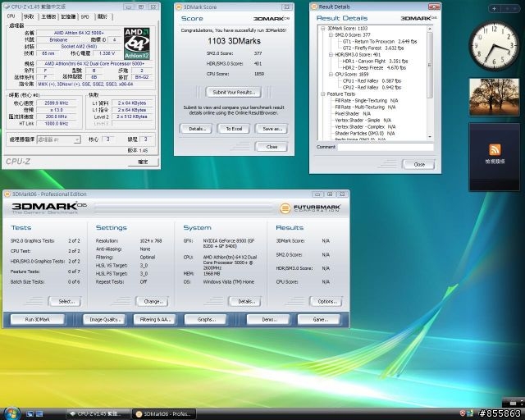Open the Windows Start orb
Image resolution: width=525 pixels, height=420 pixels.
(x=11, y=413)
